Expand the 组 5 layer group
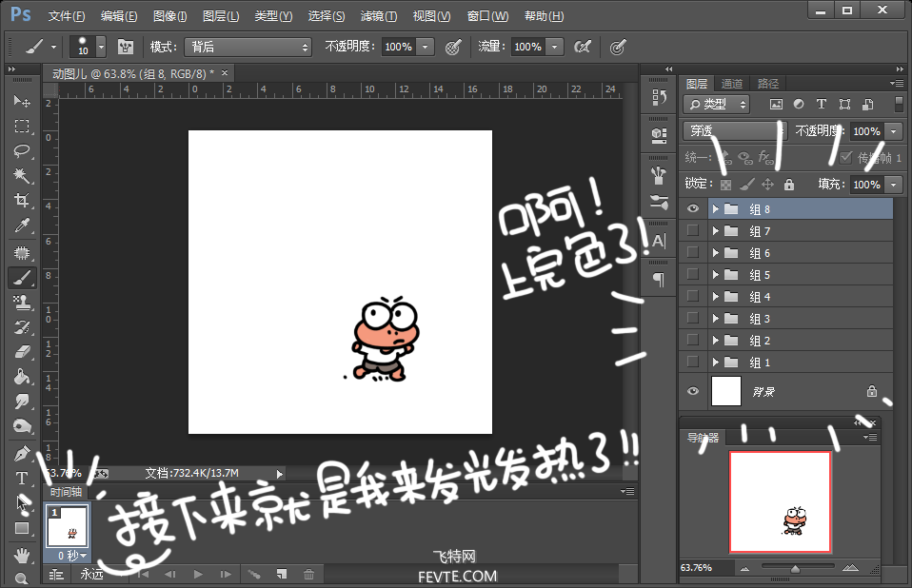This screenshot has height=588, width=912. coord(715,275)
